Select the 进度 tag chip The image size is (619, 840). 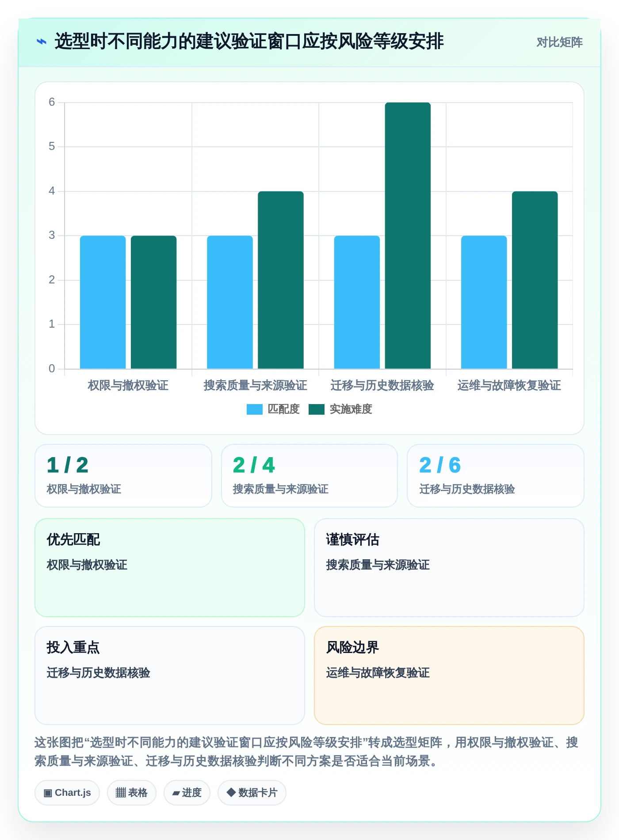187,793
